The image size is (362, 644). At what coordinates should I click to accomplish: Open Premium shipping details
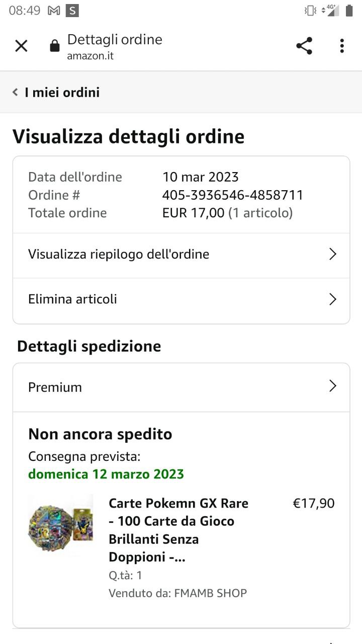[x=55, y=387]
